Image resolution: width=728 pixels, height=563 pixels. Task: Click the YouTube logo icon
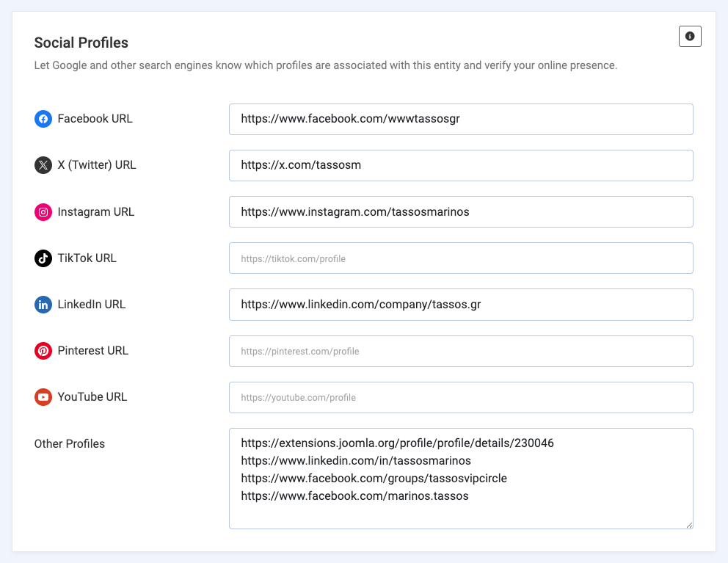(43, 397)
